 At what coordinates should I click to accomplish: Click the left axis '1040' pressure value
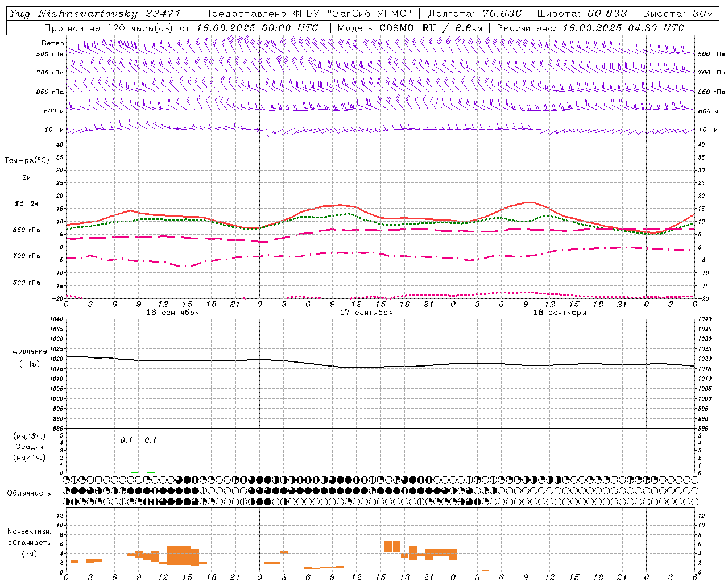point(57,319)
